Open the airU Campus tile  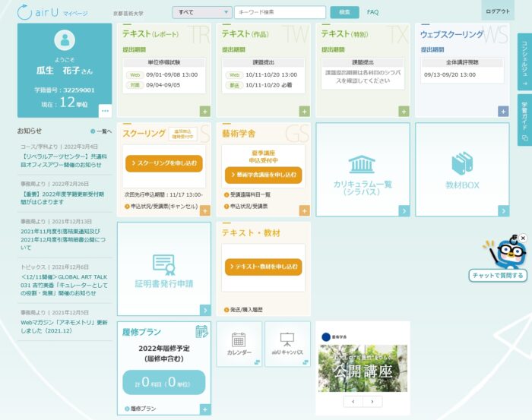[287, 339]
